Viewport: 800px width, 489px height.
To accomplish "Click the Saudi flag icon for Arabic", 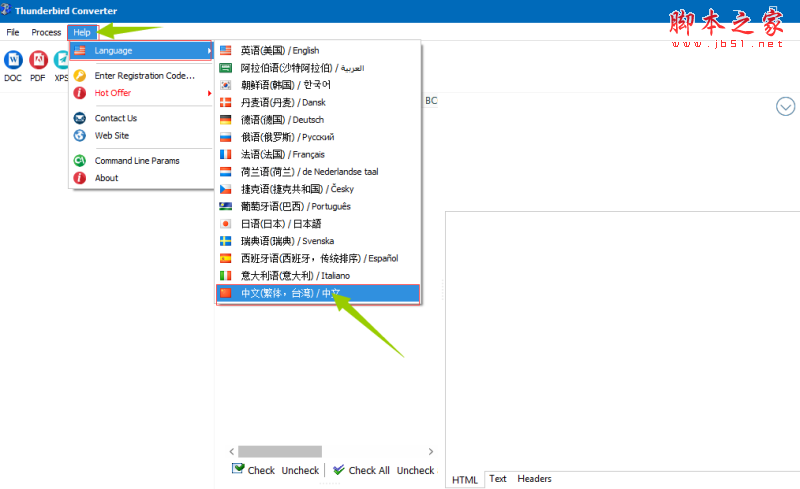I will pyautogui.click(x=226, y=68).
